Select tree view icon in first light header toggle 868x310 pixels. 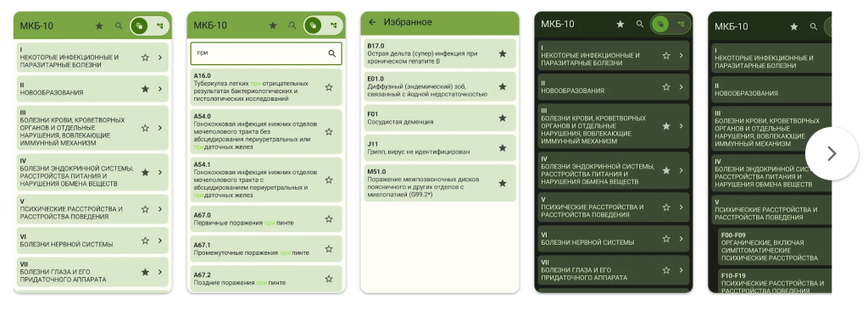point(160,25)
